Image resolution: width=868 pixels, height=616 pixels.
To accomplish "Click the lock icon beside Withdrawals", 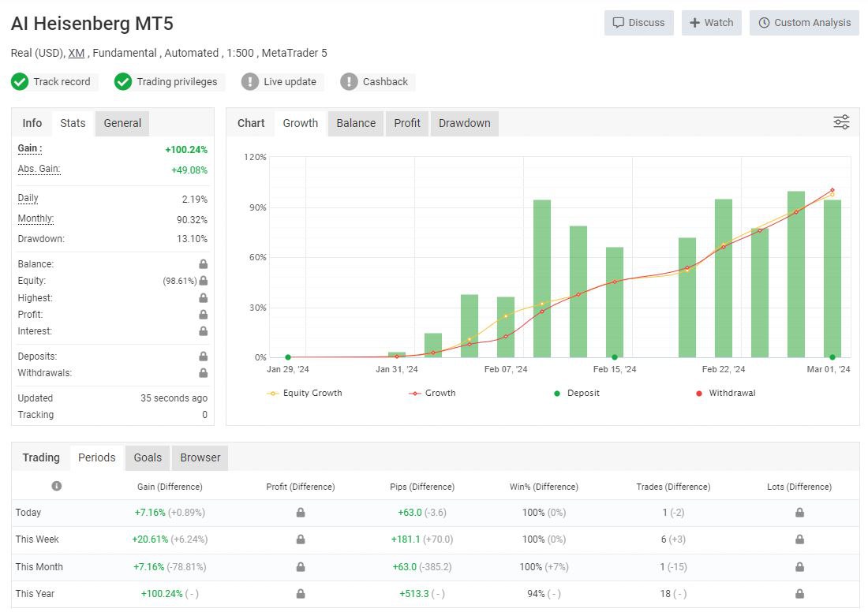I will pyautogui.click(x=203, y=373).
